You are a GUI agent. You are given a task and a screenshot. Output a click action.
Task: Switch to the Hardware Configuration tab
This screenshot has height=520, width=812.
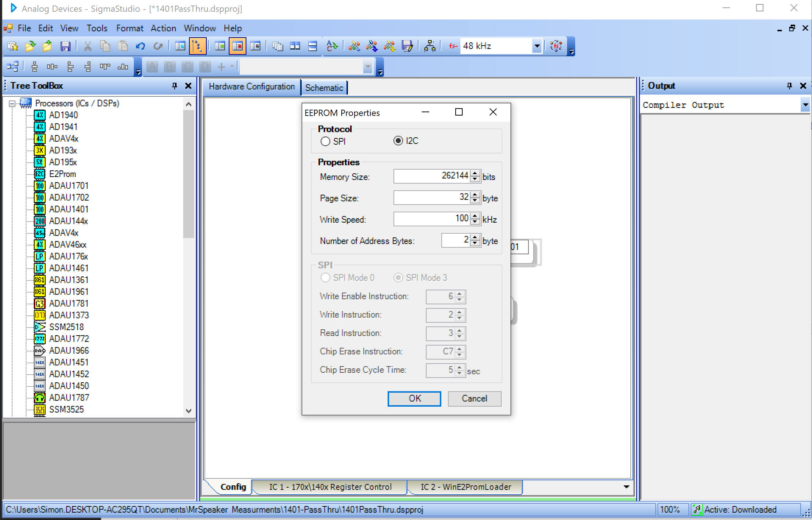[x=252, y=86]
